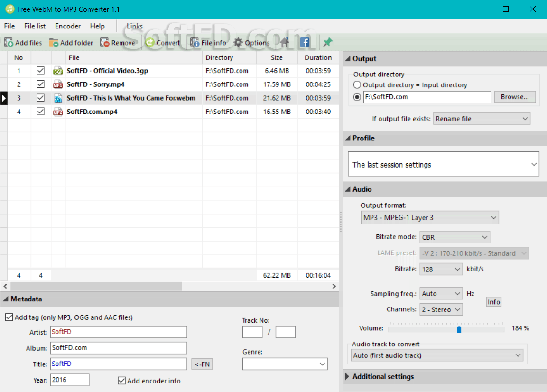Click the Artist input field
Screen dimensions: 547x392
[x=119, y=332]
